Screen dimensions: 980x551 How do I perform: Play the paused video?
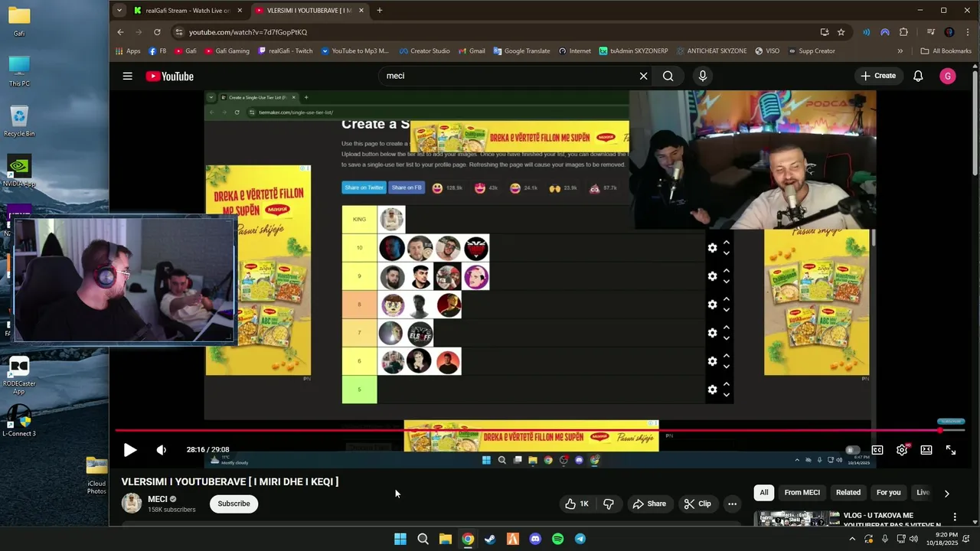[x=130, y=450]
